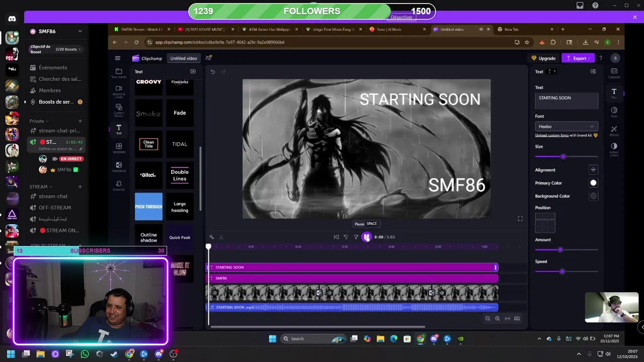Enter fullscreen preview mode
Image resolution: width=644 pixels, height=362 pixels.
point(520,219)
